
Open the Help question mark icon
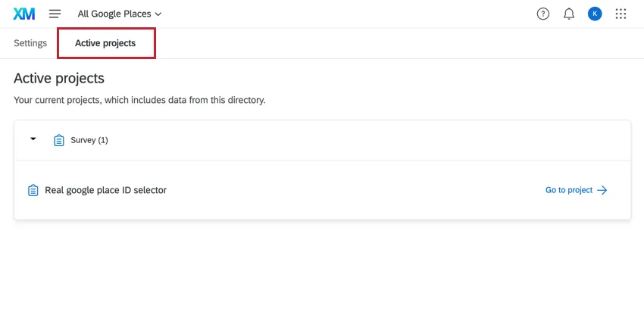click(542, 14)
